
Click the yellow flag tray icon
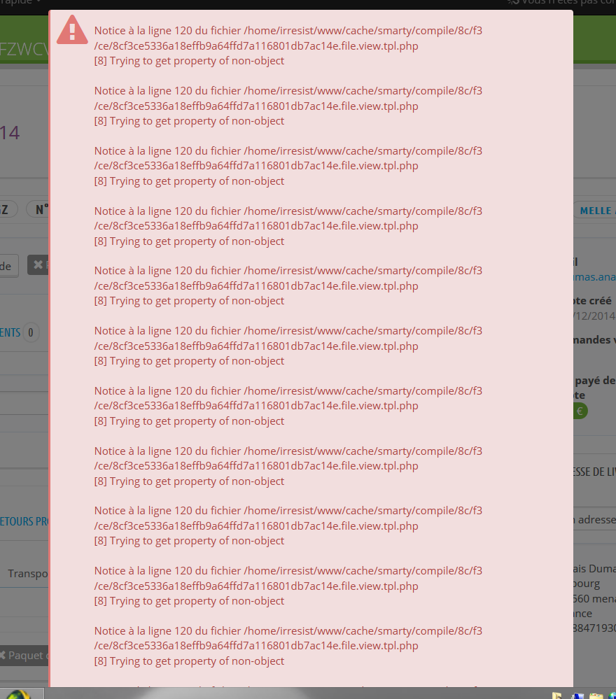[557, 696]
